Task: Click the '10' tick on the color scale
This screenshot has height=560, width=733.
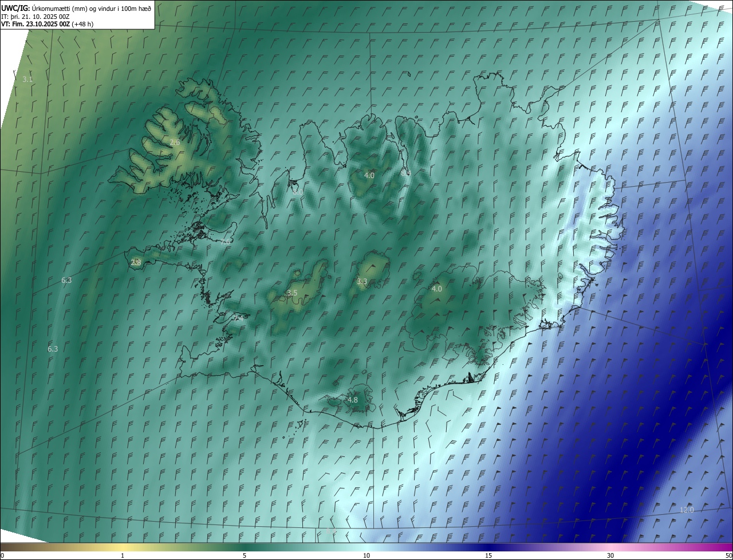Action: coord(366,555)
